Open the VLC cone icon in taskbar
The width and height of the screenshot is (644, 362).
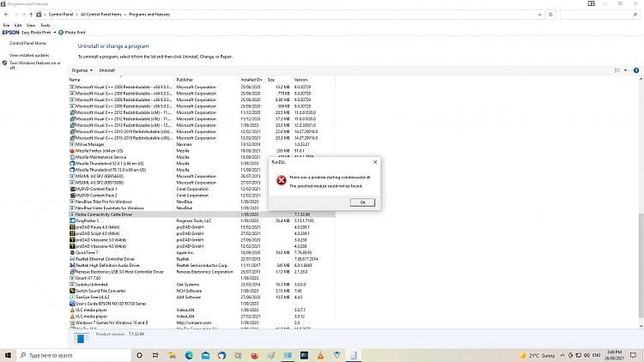tap(320, 355)
